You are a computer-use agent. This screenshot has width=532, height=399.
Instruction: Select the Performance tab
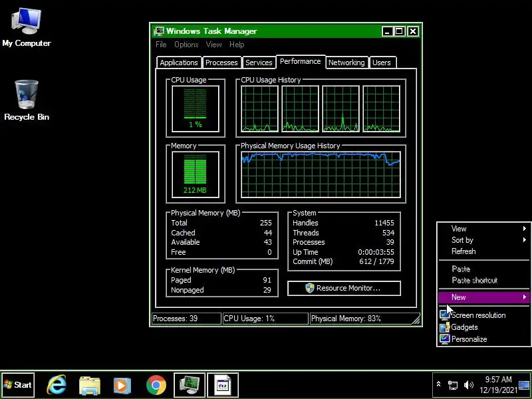(x=301, y=61)
